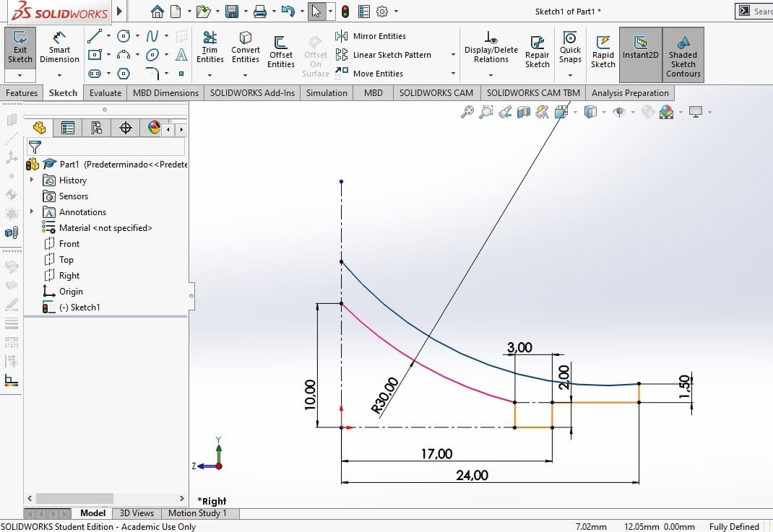
Task: Click the Home icon in the top toolbar
Action: pos(157,11)
